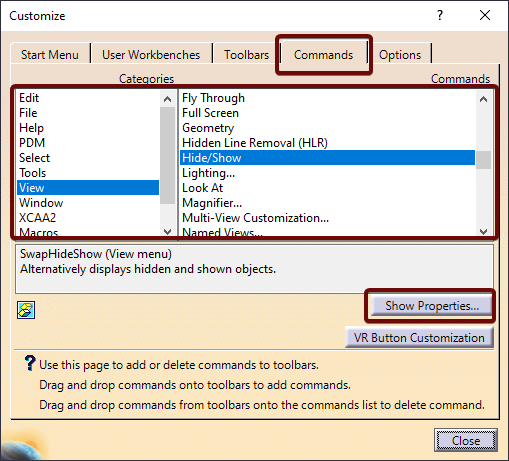Open the Options tab
The height and width of the screenshot is (461, 509).
pyautogui.click(x=400, y=54)
